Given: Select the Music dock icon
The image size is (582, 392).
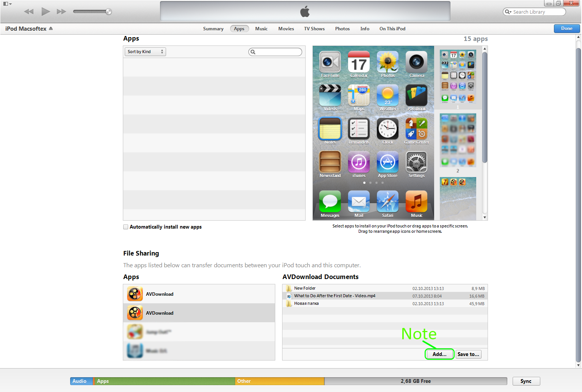Looking at the screenshot, I should coord(416,201).
